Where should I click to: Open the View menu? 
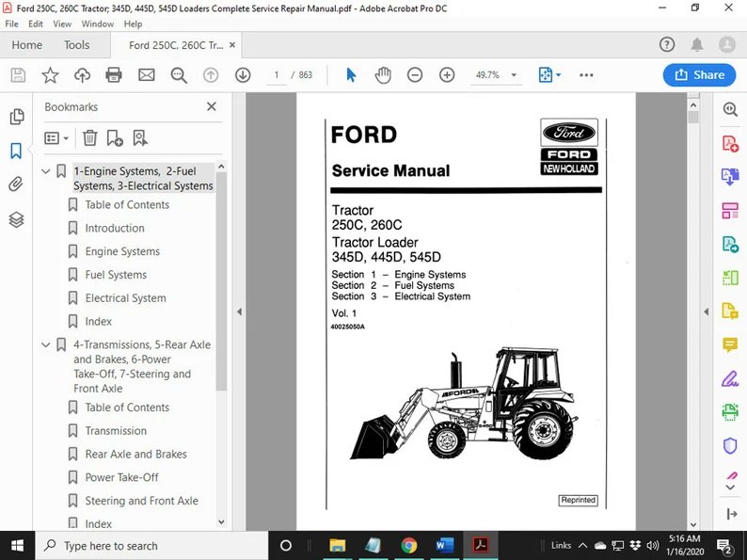[62, 24]
